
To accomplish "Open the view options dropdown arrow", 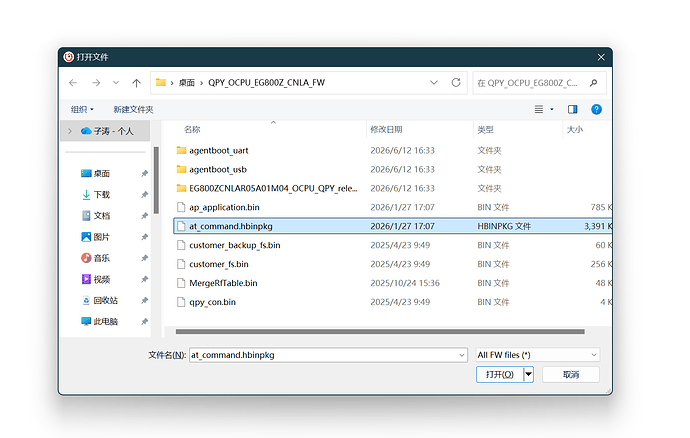I will coord(552,109).
